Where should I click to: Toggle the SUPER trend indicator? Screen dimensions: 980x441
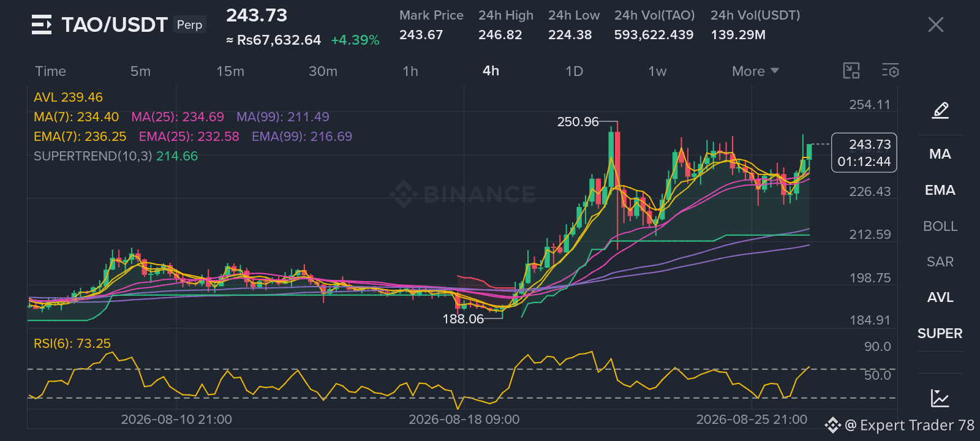coord(940,333)
